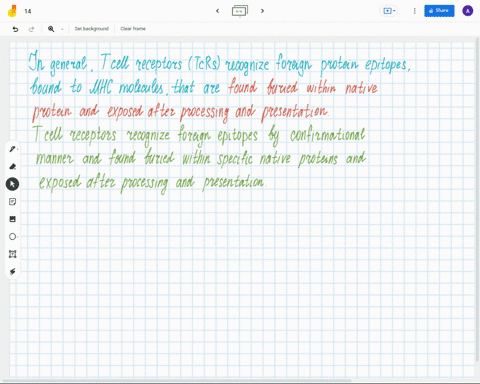Click Set background
Viewport: 480px width, 384px height.
pyautogui.click(x=92, y=29)
